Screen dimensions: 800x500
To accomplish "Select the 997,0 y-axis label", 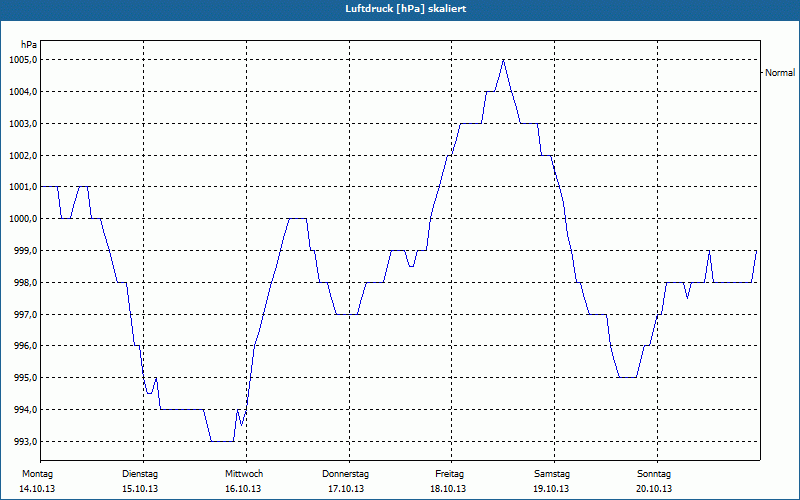I will pos(26,315).
